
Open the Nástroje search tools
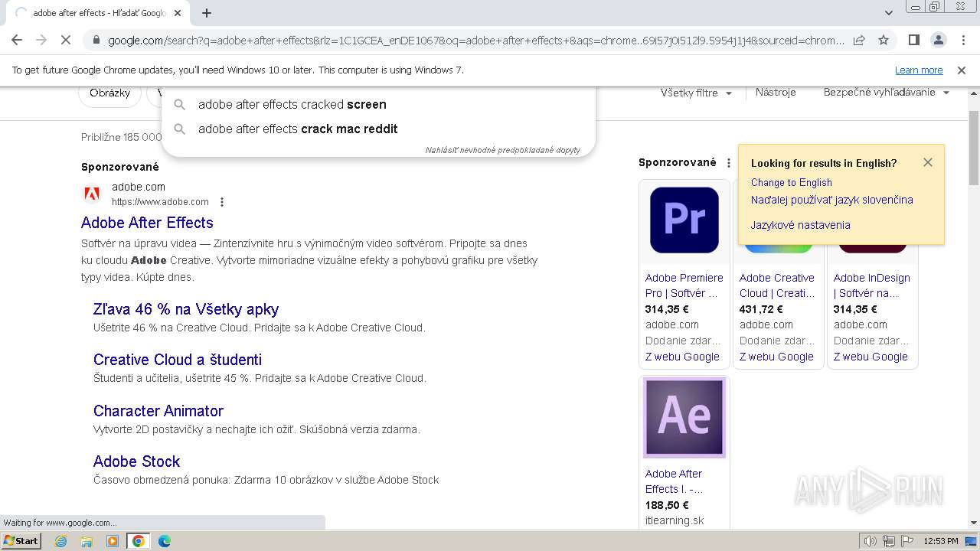click(776, 93)
